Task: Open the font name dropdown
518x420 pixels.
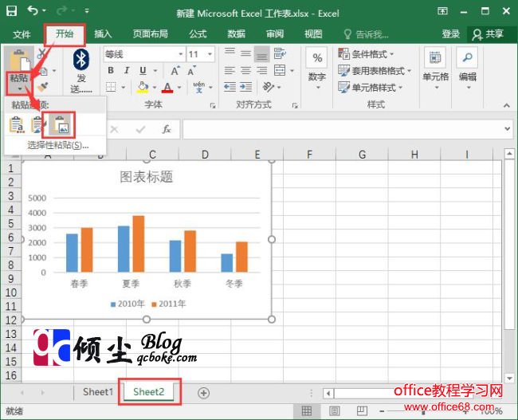Action: 181,54
